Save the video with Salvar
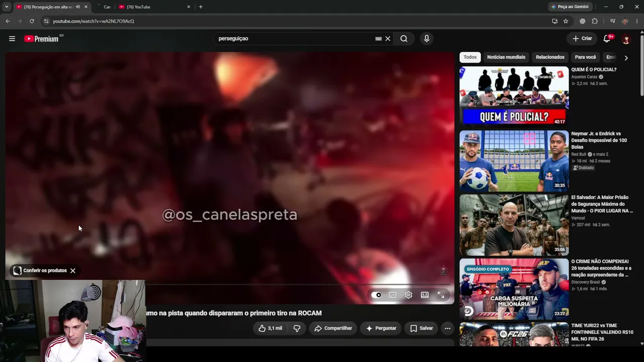Image resolution: width=644 pixels, height=362 pixels. coord(421,328)
